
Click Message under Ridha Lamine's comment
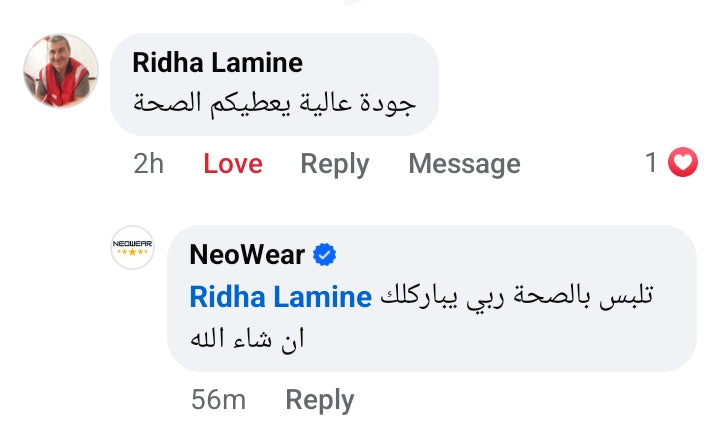tap(464, 164)
